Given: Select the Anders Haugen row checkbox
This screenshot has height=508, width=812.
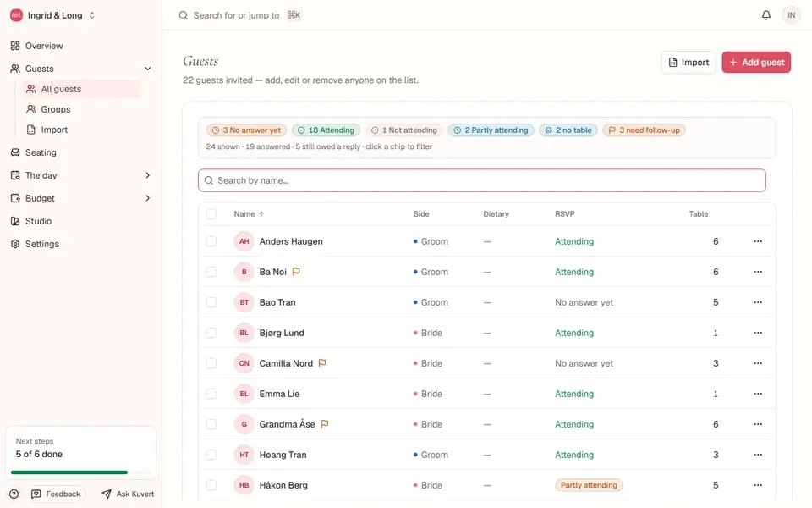Looking at the screenshot, I should [x=211, y=241].
